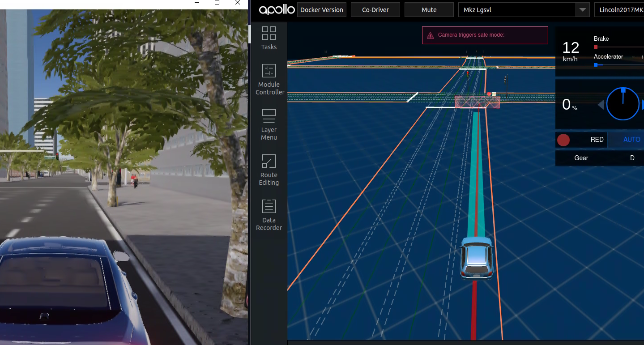Screen dimensions: 644x345
Task: Select the Route Editing tool
Action: pos(269,170)
